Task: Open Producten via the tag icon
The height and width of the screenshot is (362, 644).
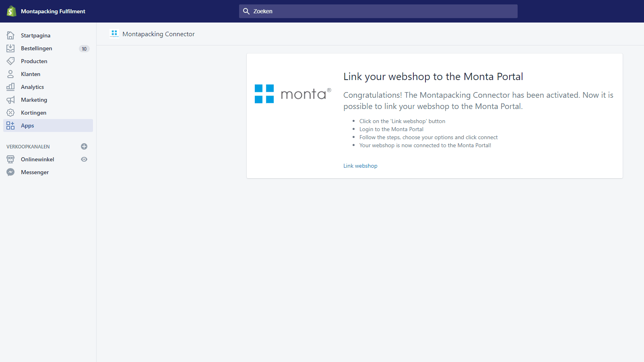Action: coord(10,61)
